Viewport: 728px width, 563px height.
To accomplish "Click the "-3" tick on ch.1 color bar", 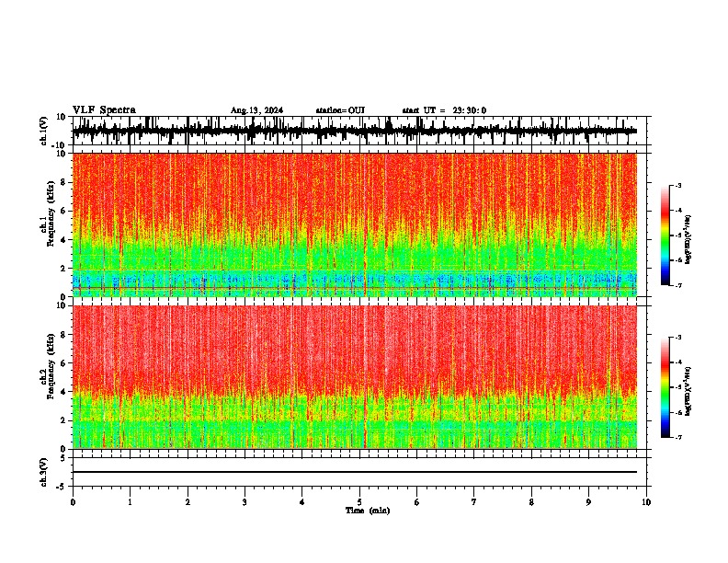I will [x=678, y=186].
